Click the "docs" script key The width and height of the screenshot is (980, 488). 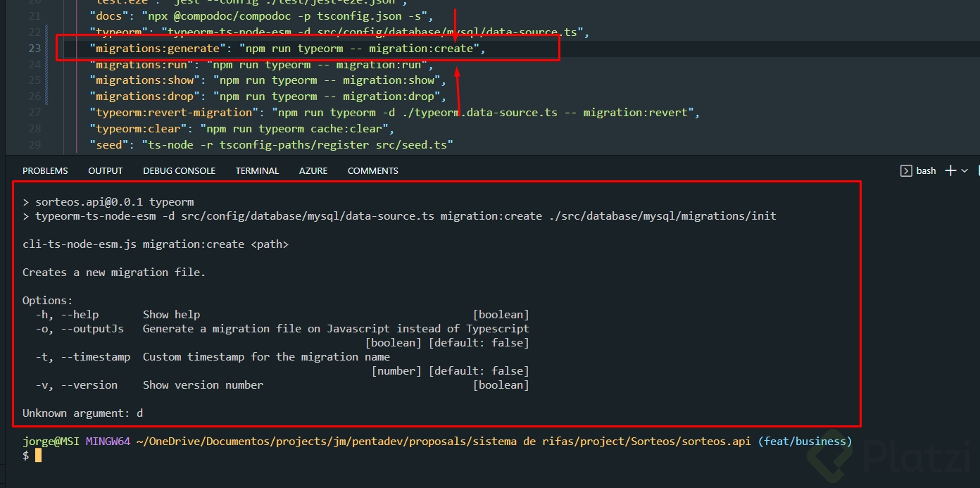109,15
